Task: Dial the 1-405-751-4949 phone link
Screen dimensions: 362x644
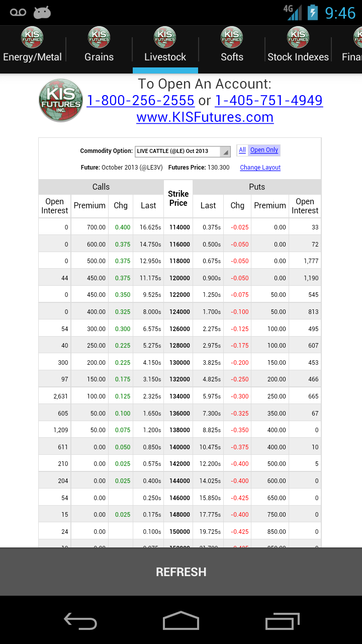Action: point(268,101)
